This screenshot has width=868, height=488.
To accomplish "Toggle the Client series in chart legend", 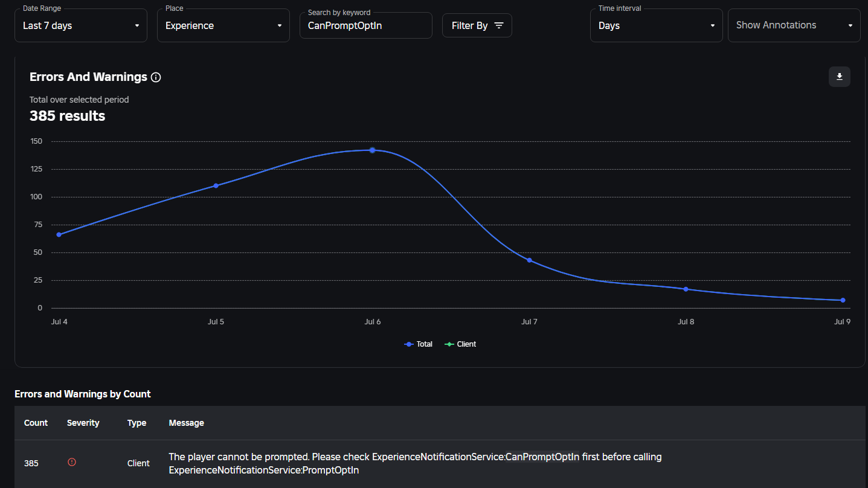I will [460, 344].
